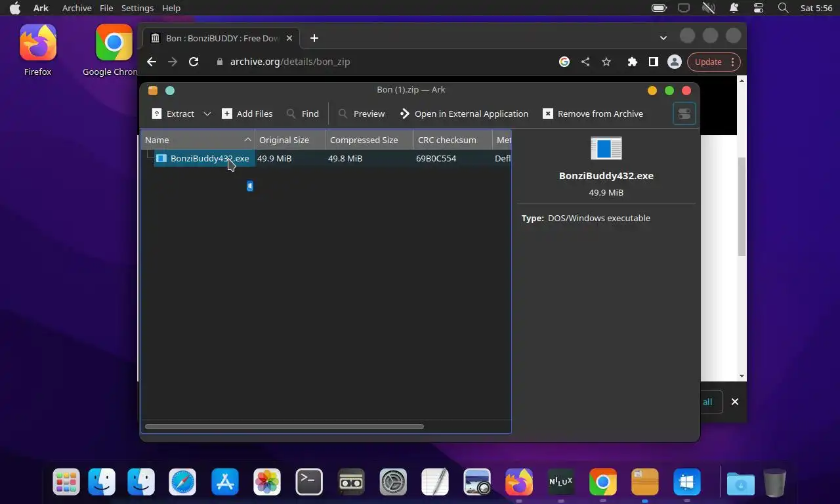Open the Extract dropdown arrow
Screen dimensions: 840x504
coord(207,114)
